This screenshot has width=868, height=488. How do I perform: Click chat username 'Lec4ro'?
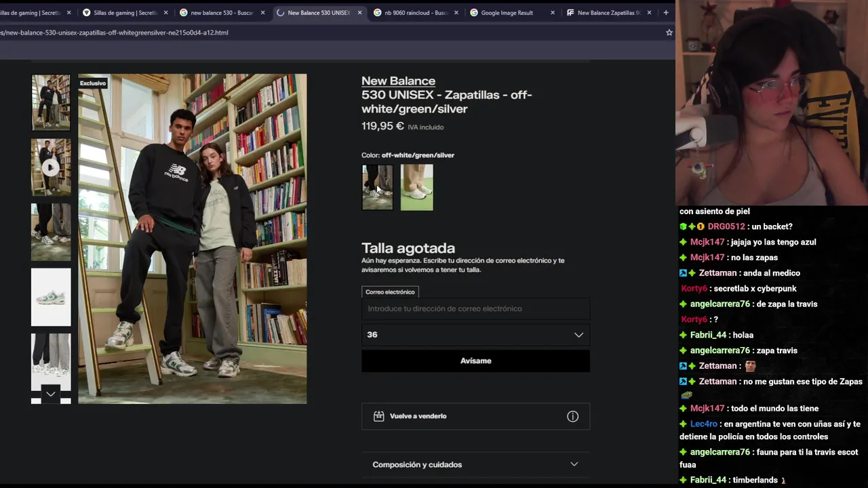click(x=704, y=424)
